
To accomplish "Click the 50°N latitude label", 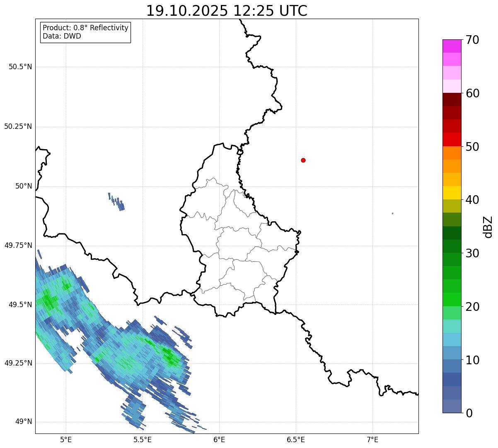I will pos(24,186).
